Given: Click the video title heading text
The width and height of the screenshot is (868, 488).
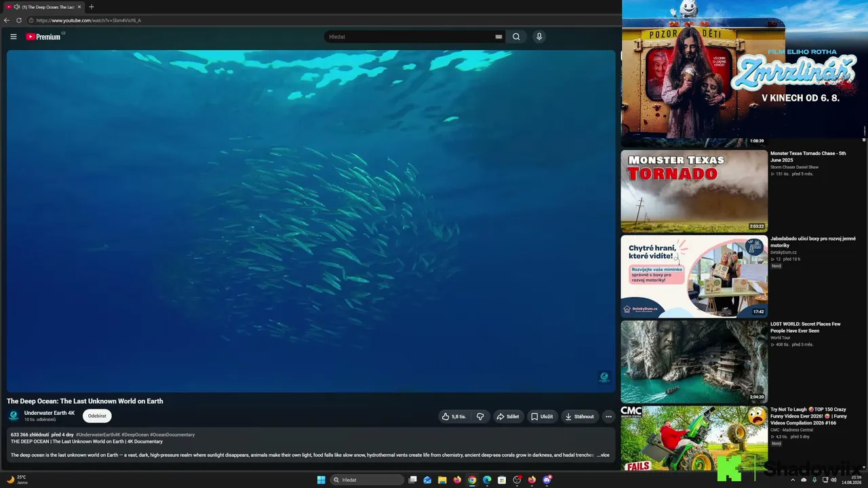Looking at the screenshot, I should click(x=85, y=401).
